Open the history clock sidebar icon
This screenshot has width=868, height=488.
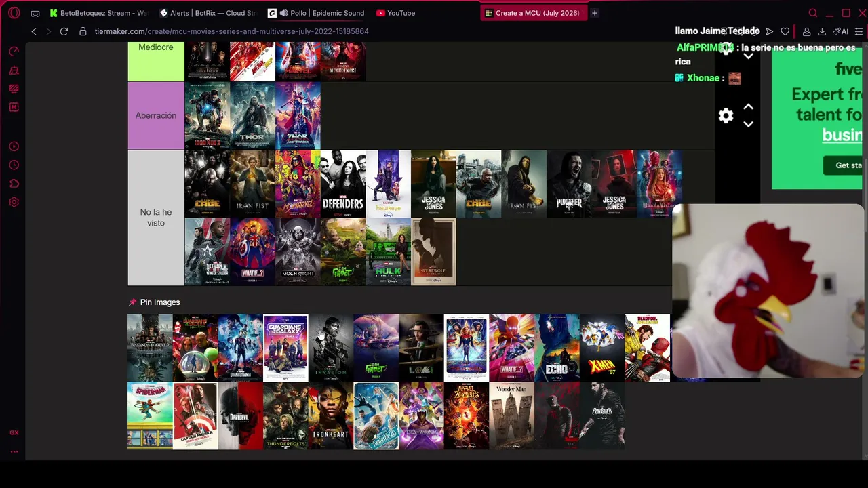[x=14, y=165]
